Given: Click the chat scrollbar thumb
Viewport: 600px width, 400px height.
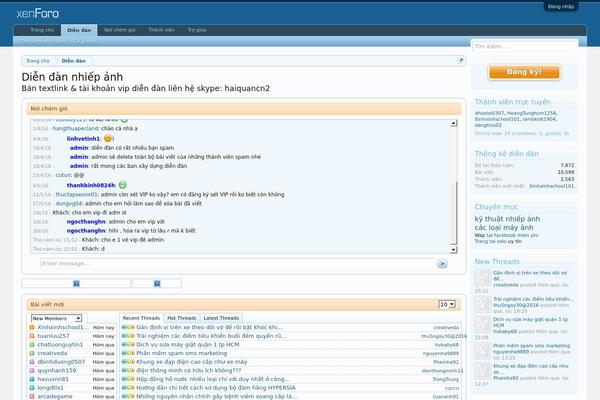Looking at the screenshot, I should tap(453, 212).
